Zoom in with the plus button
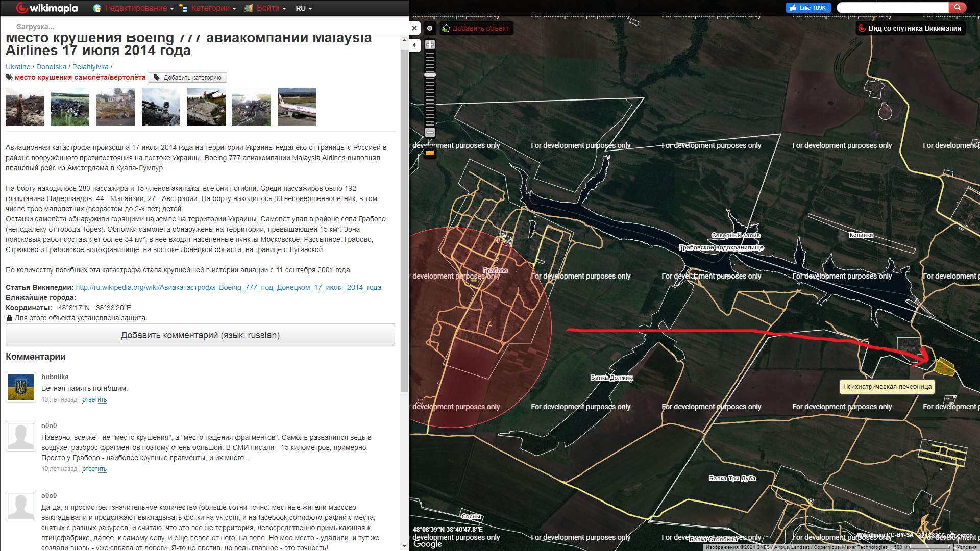The width and height of the screenshot is (980, 551). pos(430,45)
